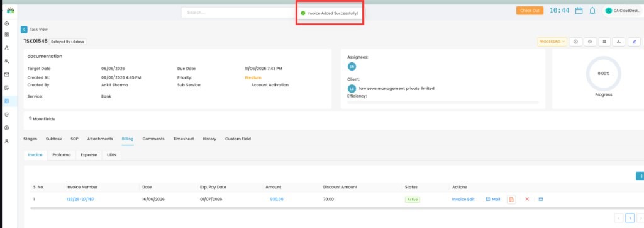The height and width of the screenshot is (228, 644).
Task: Click the Search input field
Action: click(238, 13)
